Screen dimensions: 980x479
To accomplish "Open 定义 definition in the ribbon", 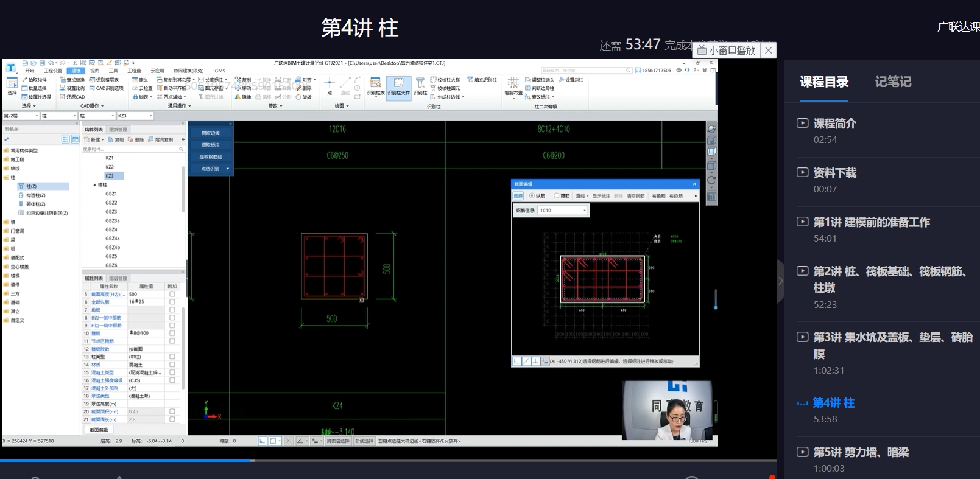I will (140, 80).
